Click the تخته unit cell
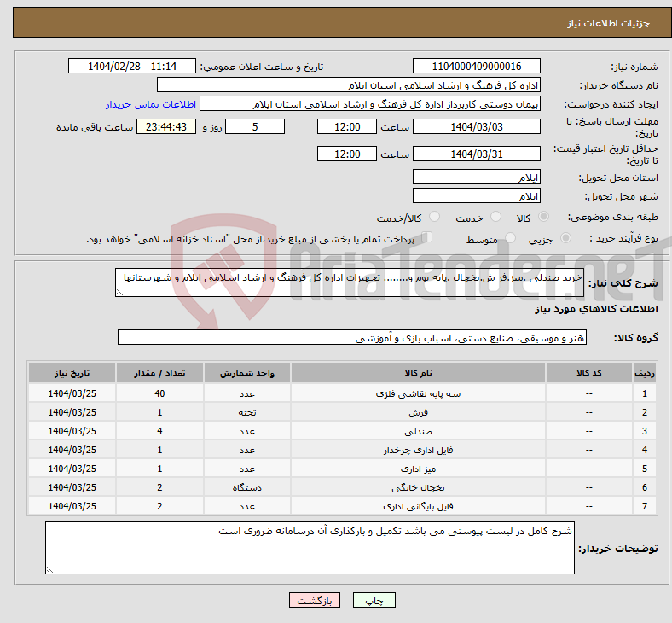The height and width of the screenshot is (623, 672). [247, 412]
